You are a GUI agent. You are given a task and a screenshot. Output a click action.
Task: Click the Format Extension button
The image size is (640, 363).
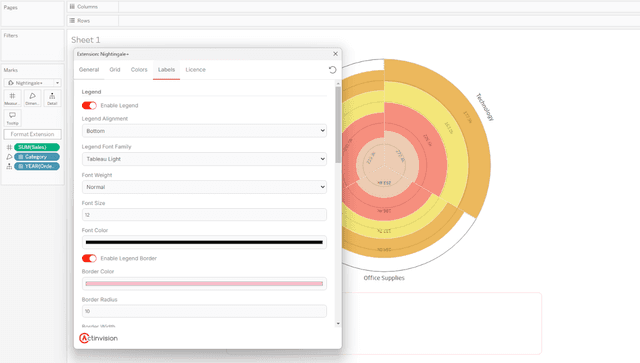click(32, 134)
